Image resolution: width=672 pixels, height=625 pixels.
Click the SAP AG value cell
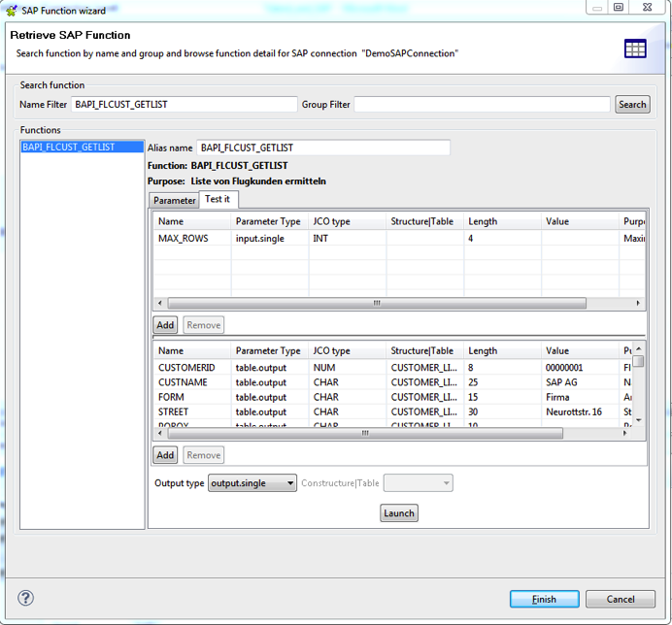point(580,382)
